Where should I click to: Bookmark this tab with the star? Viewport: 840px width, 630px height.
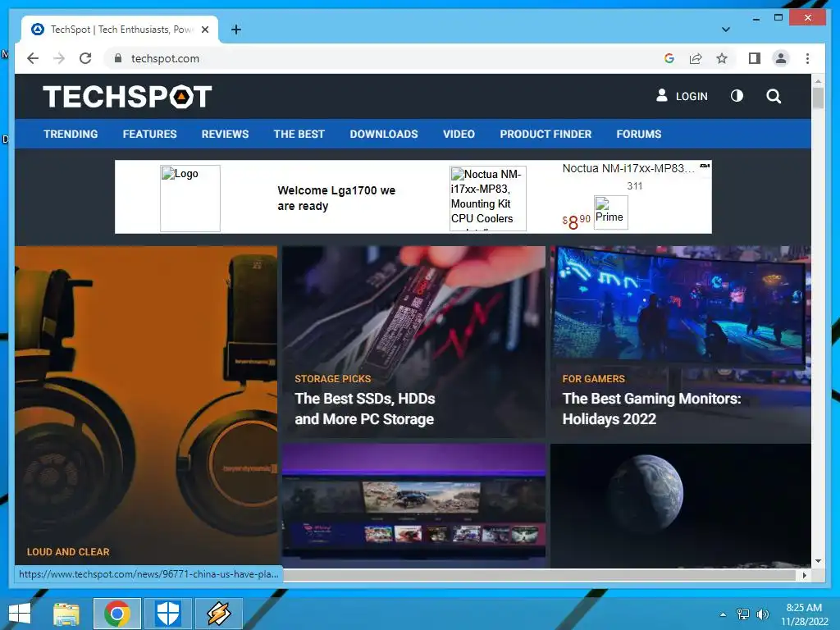[x=722, y=58]
